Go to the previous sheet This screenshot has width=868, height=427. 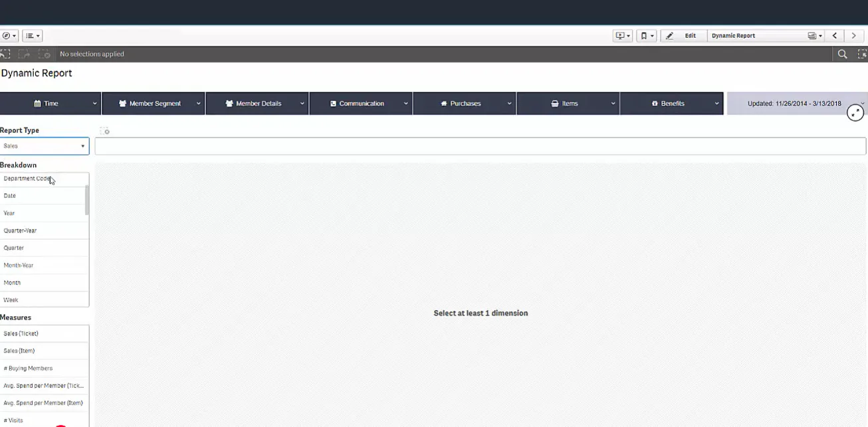(x=835, y=36)
